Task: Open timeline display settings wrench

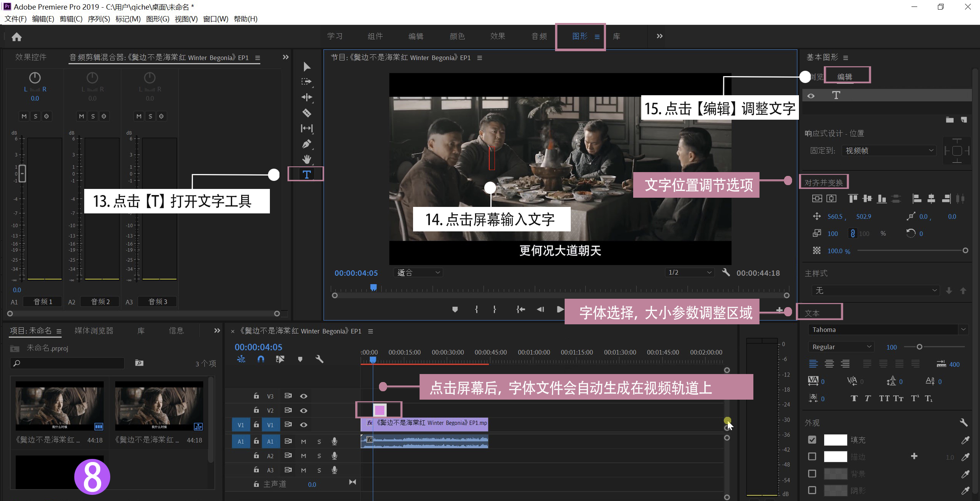Action: (x=319, y=359)
